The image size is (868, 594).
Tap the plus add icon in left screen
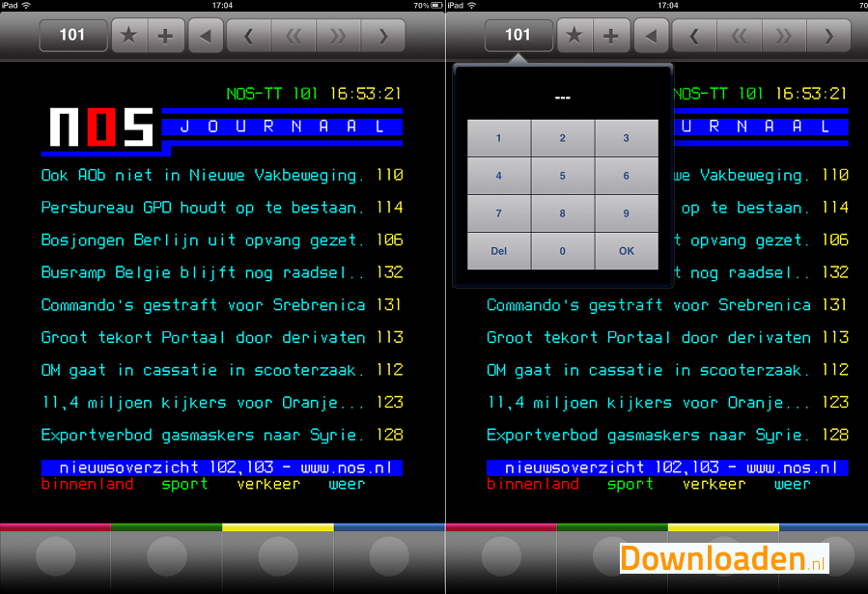(x=165, y=36)
